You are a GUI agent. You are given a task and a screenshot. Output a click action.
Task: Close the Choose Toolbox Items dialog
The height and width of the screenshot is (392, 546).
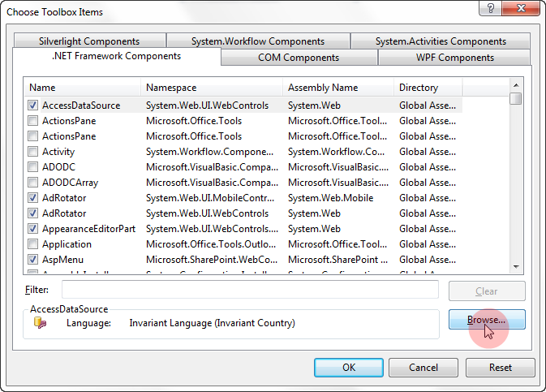click(x=521, y=9)
